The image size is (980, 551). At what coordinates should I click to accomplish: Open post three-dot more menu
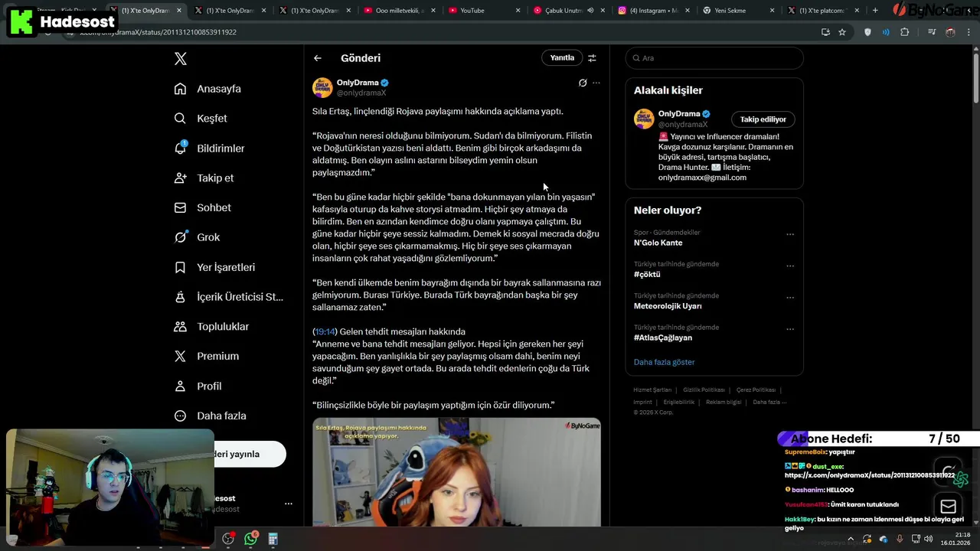coord(596,83)
